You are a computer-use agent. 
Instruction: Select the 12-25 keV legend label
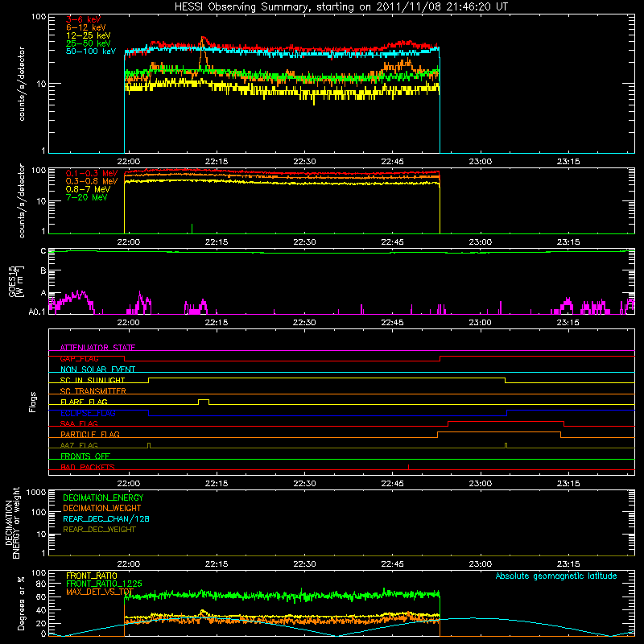pyautogui.click(x=89, y=35)
